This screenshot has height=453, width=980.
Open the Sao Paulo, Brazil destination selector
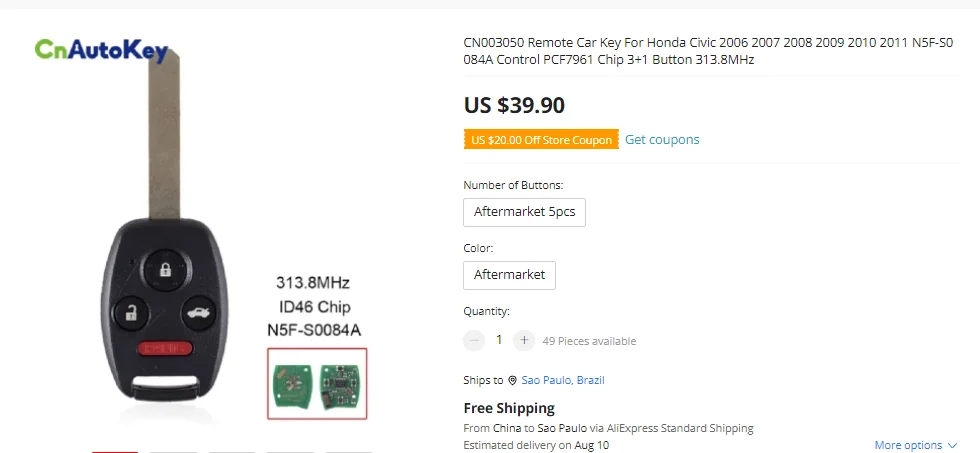562,380
